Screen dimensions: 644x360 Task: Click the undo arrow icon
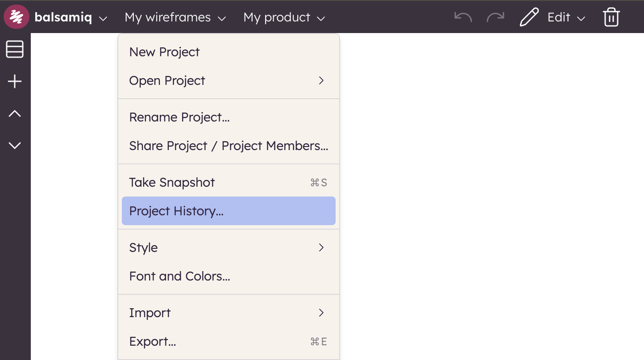point(463,17)
